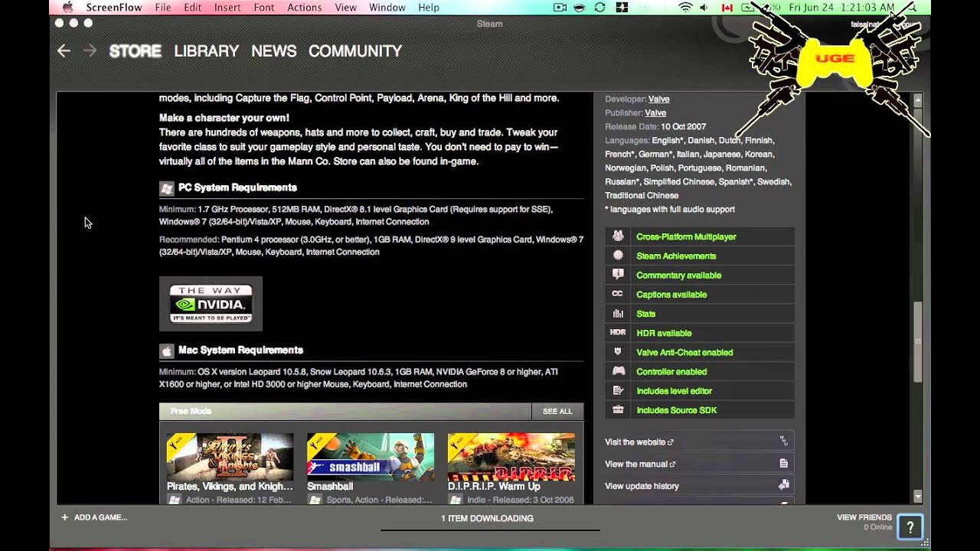Click the Cross-Platform Multiplayer link text
Image resolution: width=980 pixels, height=551 pixels.
686,236
